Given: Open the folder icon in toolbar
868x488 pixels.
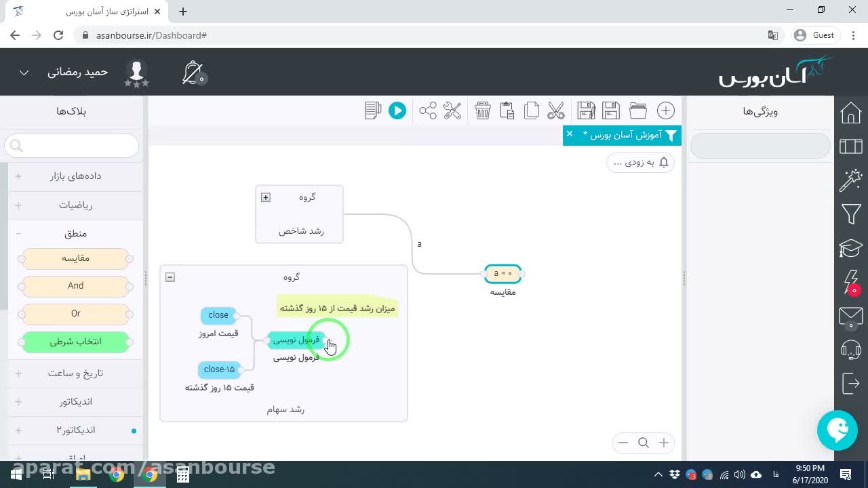Looking at the screenshot, I should 637,110.
